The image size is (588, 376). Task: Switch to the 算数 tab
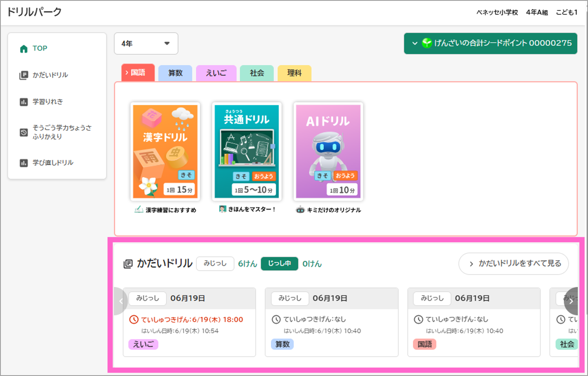(x=175, y=73)
